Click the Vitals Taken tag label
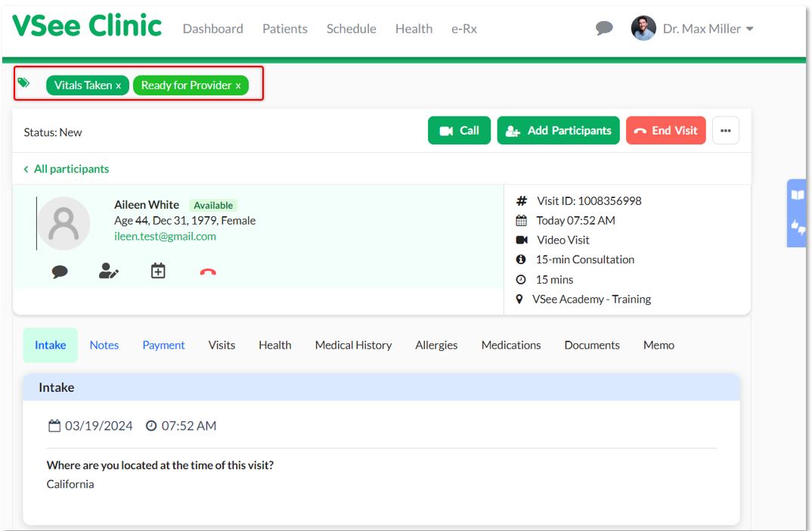 point(83,85)
